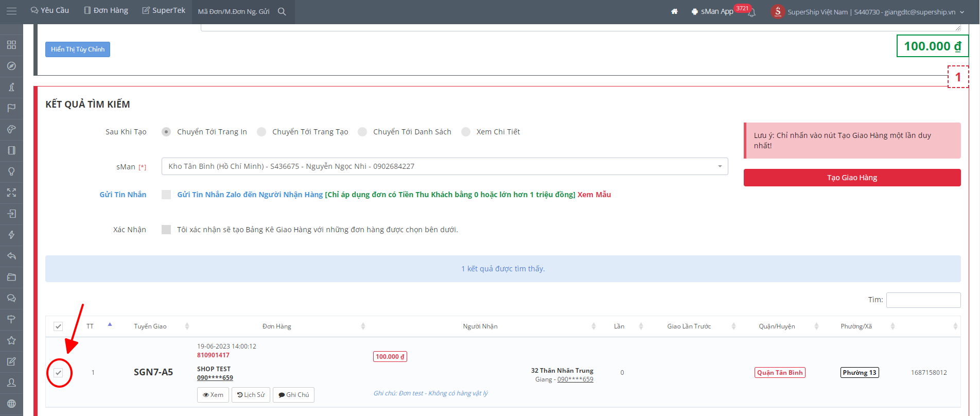The width and height of the screenshot is (980, 416).
Task: Sort by Đơn Hàng column
Action: (277, 326)
